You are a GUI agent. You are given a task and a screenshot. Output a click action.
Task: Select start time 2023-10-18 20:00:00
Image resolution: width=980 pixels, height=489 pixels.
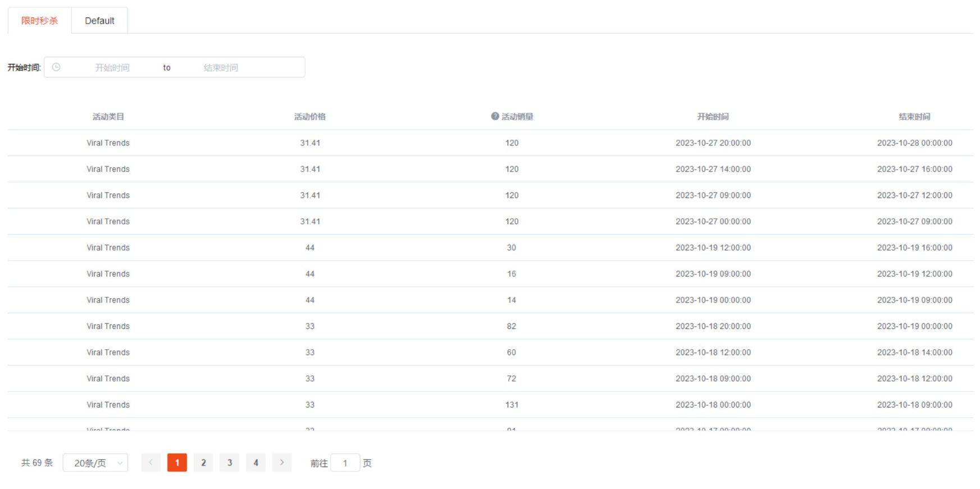713,326
